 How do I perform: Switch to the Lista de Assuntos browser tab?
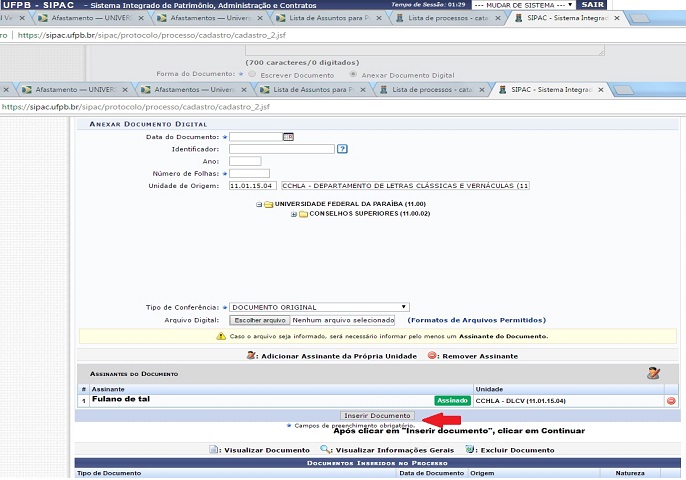(312, 90)
